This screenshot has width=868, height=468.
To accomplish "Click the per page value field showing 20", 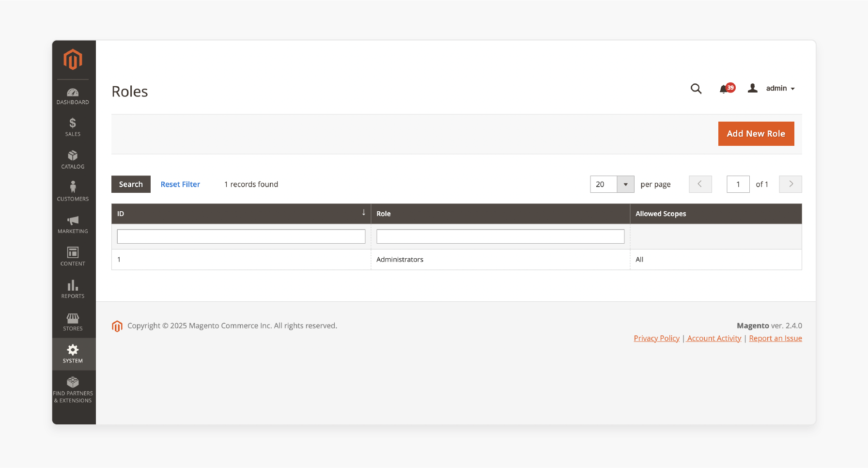I will tap(604, 184).
